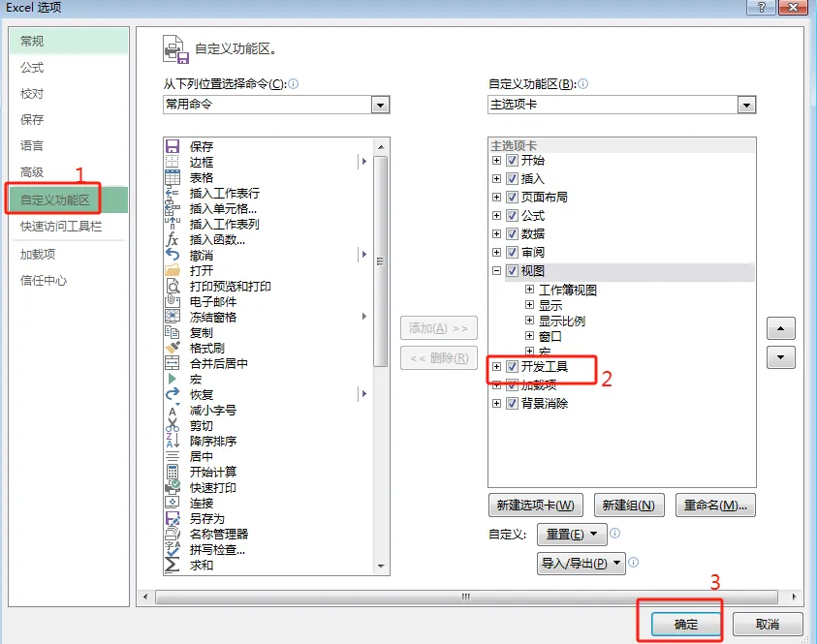Select the Sum (求和) sigma icon
This screenshot has width=817, height=644.
tap(173, 565)
